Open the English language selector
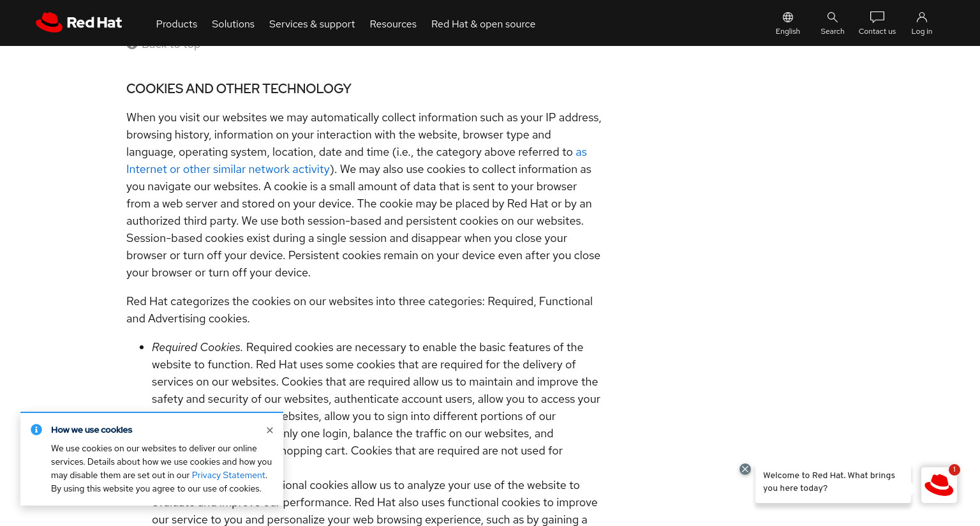Screen dimensions: 980x526 click(788, 23)
